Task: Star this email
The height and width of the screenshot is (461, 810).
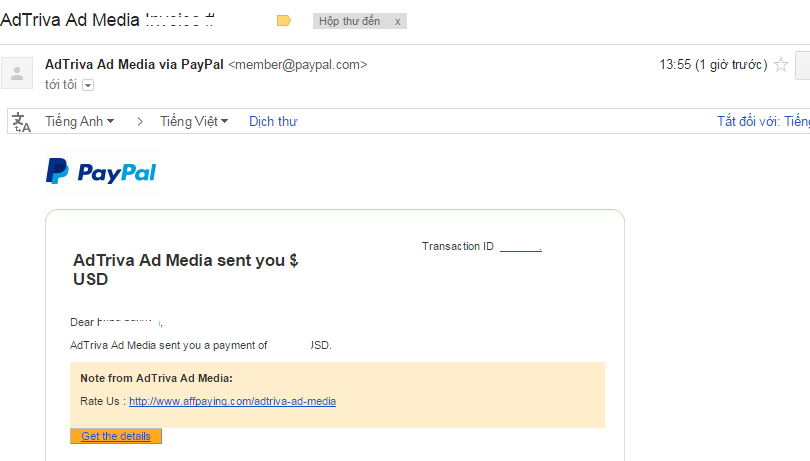Action: (x=781, y=65)
